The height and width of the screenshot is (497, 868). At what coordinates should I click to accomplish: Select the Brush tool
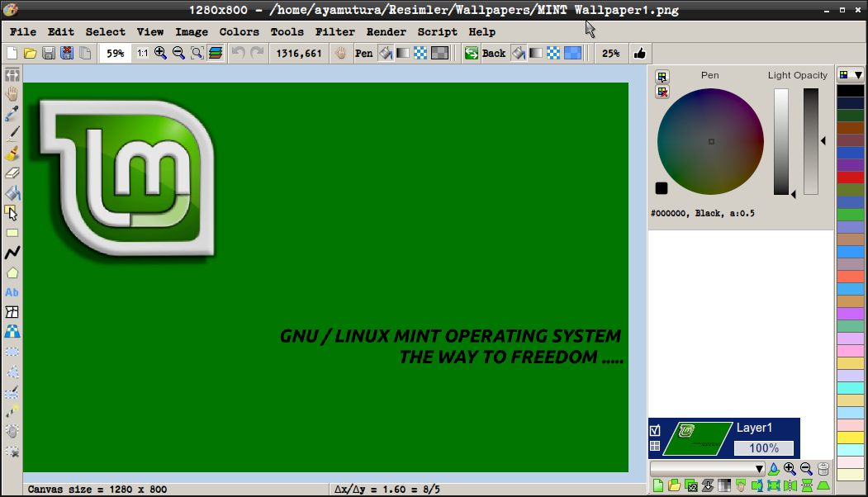pyautogui.click(x=12, y=154)
